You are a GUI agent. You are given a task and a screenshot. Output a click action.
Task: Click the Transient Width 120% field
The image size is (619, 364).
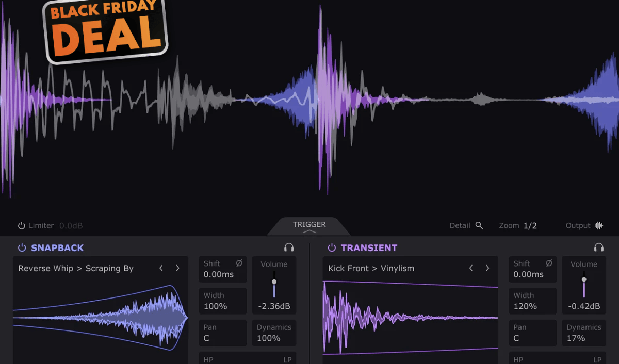(x=532, y=301)
